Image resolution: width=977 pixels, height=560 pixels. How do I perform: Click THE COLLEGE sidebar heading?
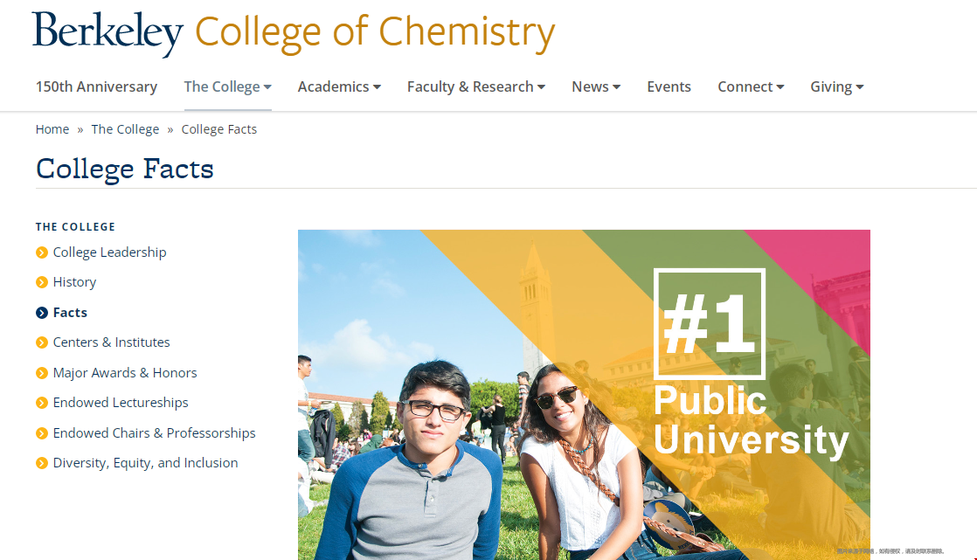pyautogui.click(x=75, y=227)
